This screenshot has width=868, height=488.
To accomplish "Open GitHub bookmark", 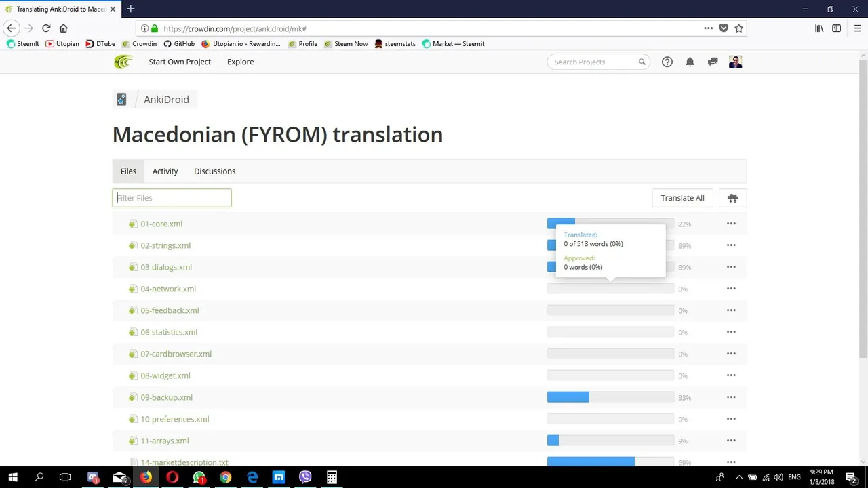I will [179, 44].
